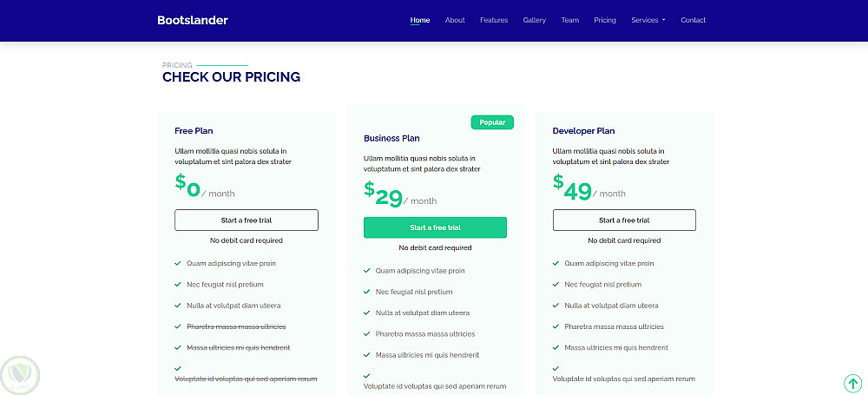Go to the Pricing nav item
This screenshot has height=395, width=868.
pyautogui.click(x=605, y=20)
